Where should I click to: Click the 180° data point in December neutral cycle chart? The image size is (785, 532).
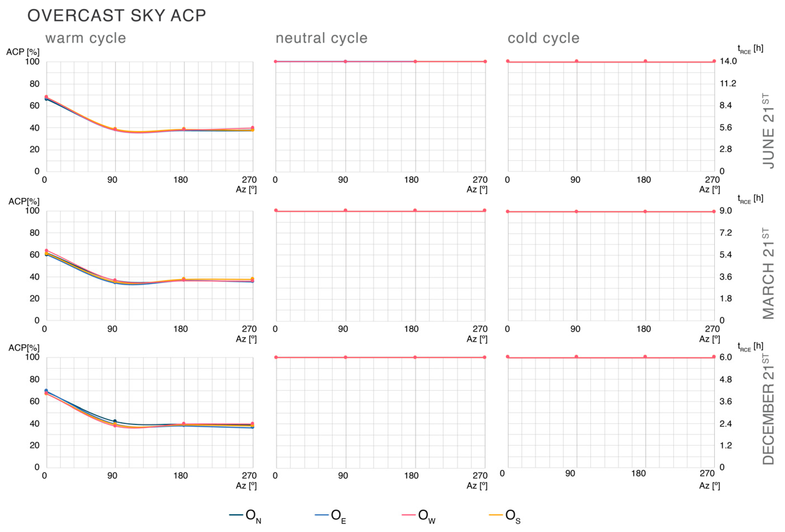[x=415, y=357]
